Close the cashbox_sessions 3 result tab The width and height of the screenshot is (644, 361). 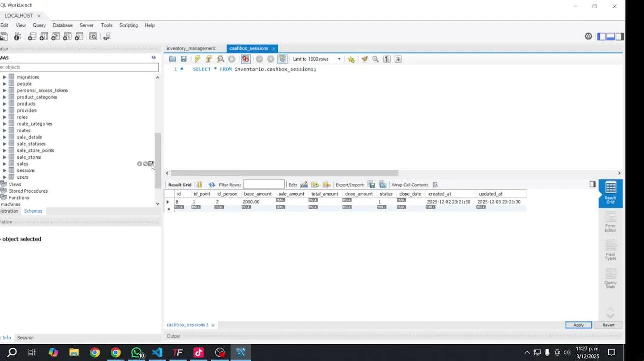pos(213,325)
